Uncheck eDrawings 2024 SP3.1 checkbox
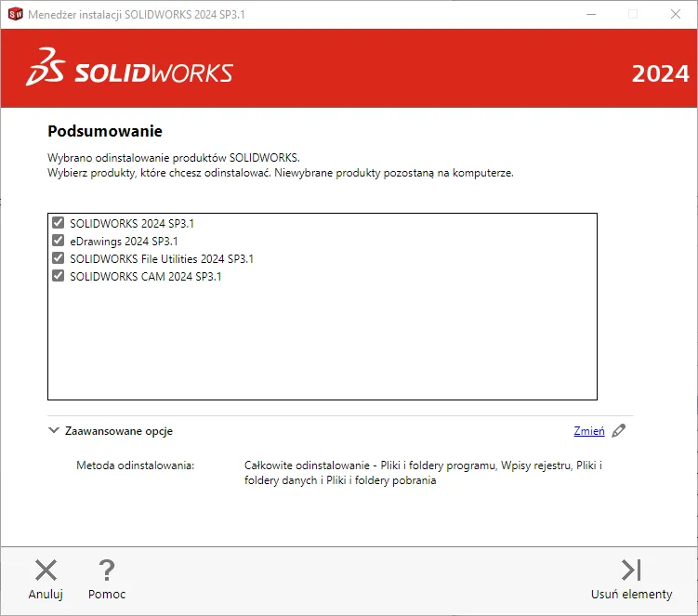Image resolution: width=698 pixels, height=616 pixels. (x=58, y=241)
